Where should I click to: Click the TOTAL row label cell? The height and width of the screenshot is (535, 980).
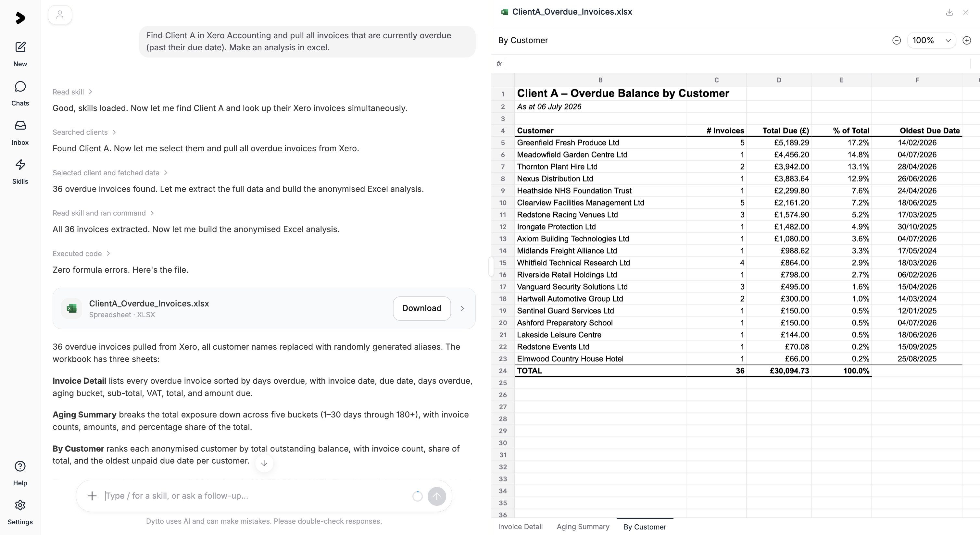pyautogui.click(x=600, y=371)
